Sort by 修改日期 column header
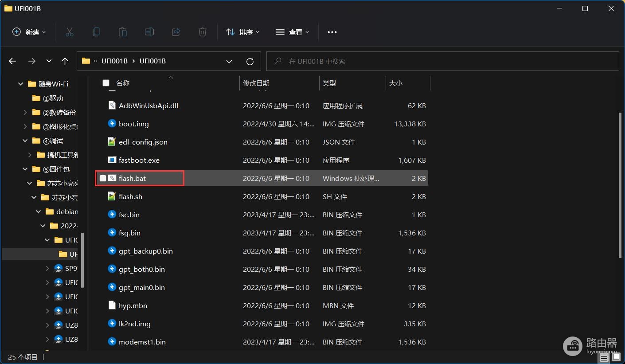The width and height of the screenshot is (625, 364). 256,83
